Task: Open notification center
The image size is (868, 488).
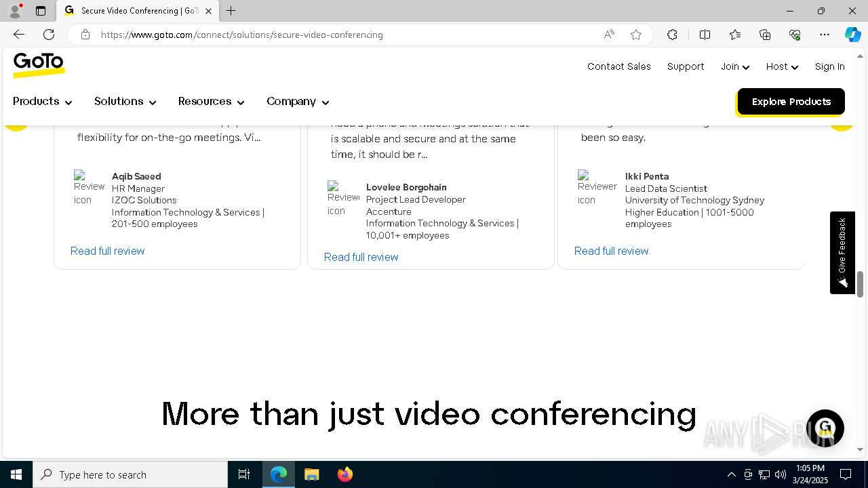Action: [846, 474]
